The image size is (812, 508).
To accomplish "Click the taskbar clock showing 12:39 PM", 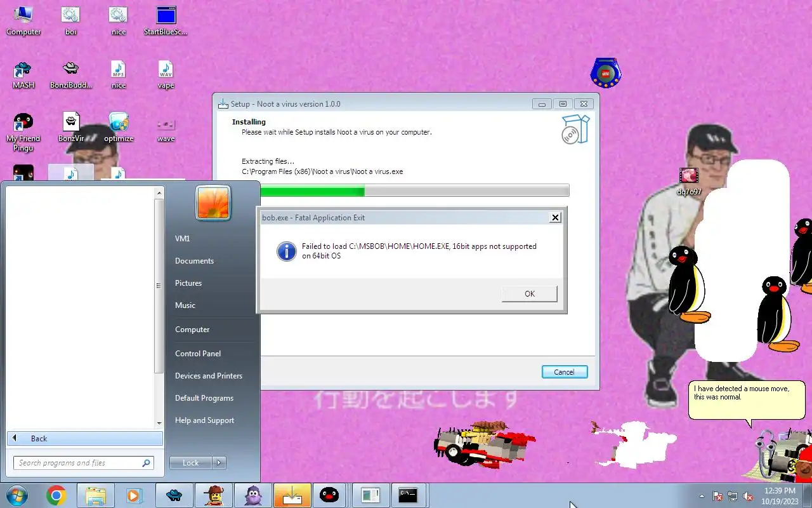I will pyautogui.click(x=779, y=495).
